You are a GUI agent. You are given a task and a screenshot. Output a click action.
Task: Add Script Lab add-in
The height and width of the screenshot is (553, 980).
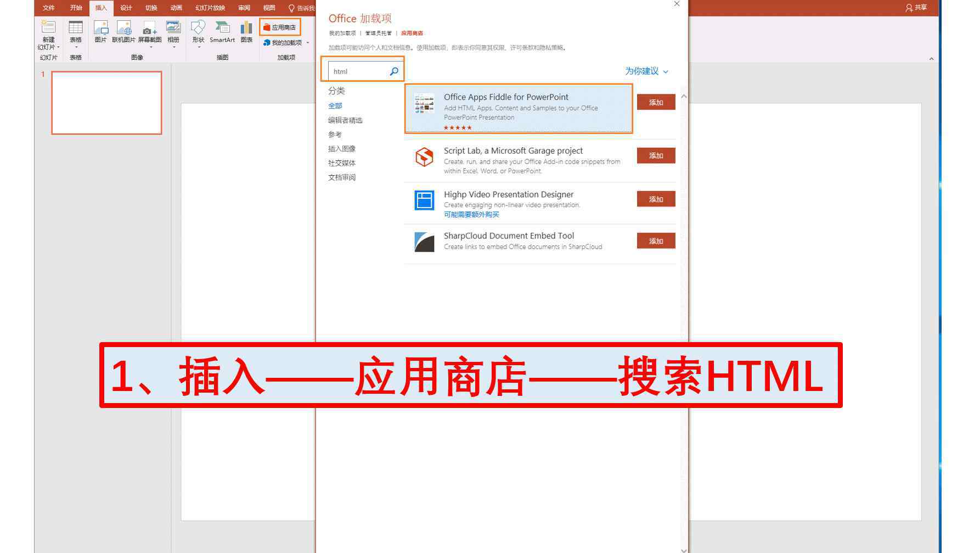(656, 155)
